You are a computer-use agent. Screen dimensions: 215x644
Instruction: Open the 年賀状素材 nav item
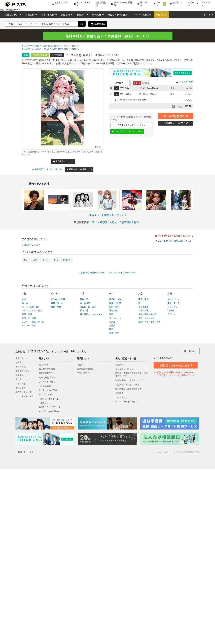(161, 15)
